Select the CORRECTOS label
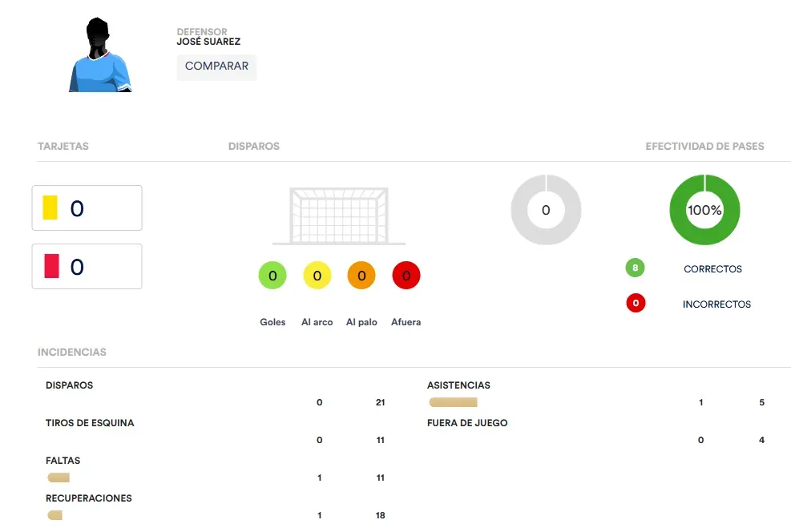Viewport: 791px width, 532px height. tap(712, 269)
